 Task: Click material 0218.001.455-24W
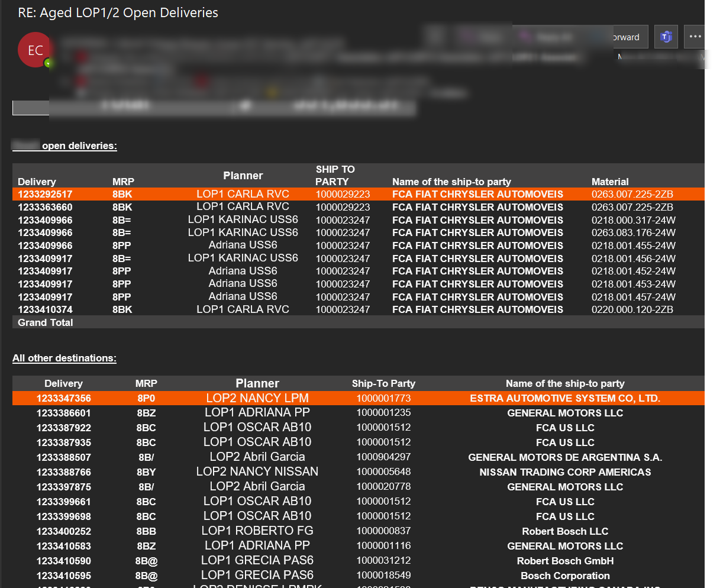pos(634,245)
